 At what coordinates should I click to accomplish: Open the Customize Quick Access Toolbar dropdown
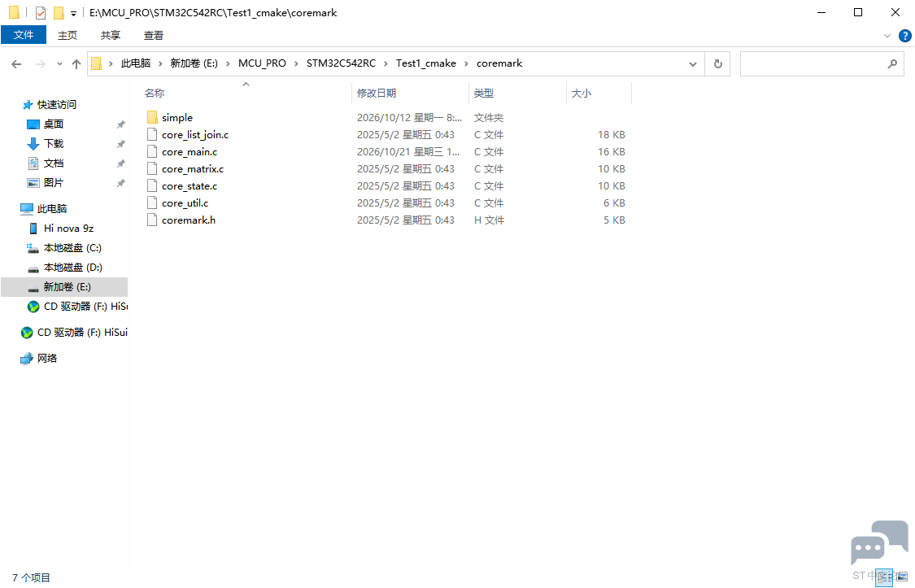(73, 13)
